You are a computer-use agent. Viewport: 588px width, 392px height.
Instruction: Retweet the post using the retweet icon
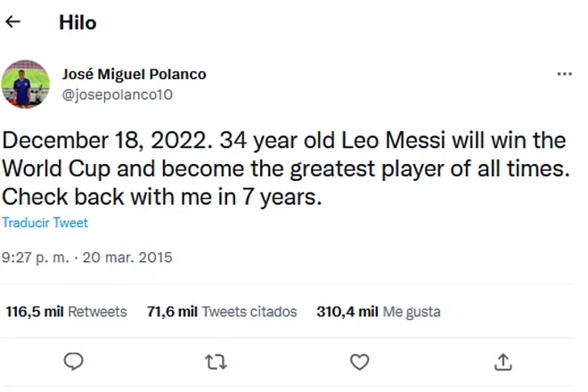coord(216,361)
